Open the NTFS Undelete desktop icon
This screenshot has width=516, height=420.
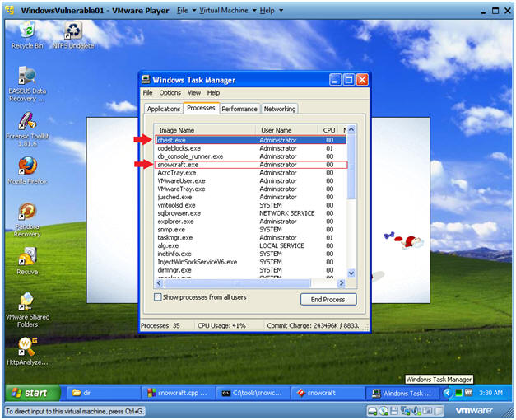tap(73, 35)
